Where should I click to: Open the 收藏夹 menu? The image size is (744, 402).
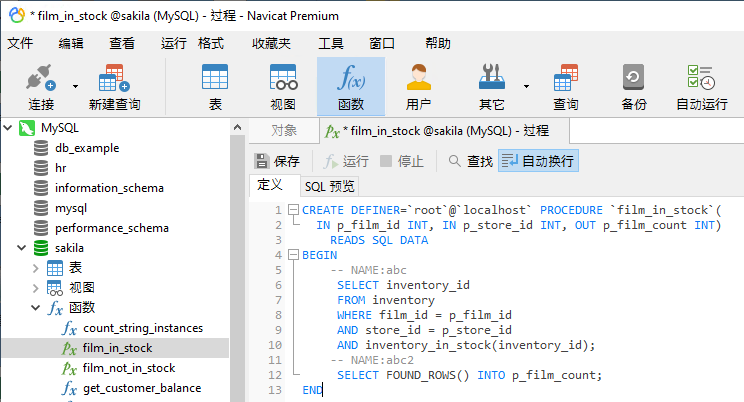271,44
